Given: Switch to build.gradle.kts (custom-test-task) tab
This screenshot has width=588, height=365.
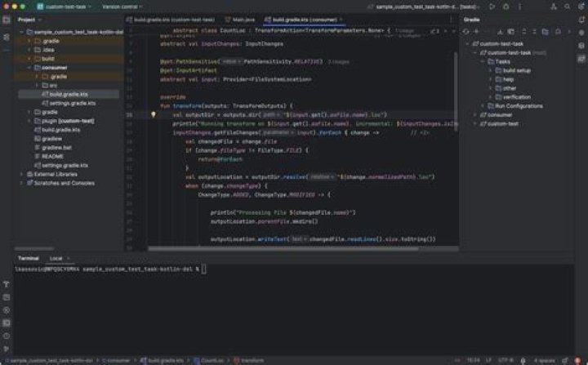Looking at the screenshot, I should click(x=171, y=20).
